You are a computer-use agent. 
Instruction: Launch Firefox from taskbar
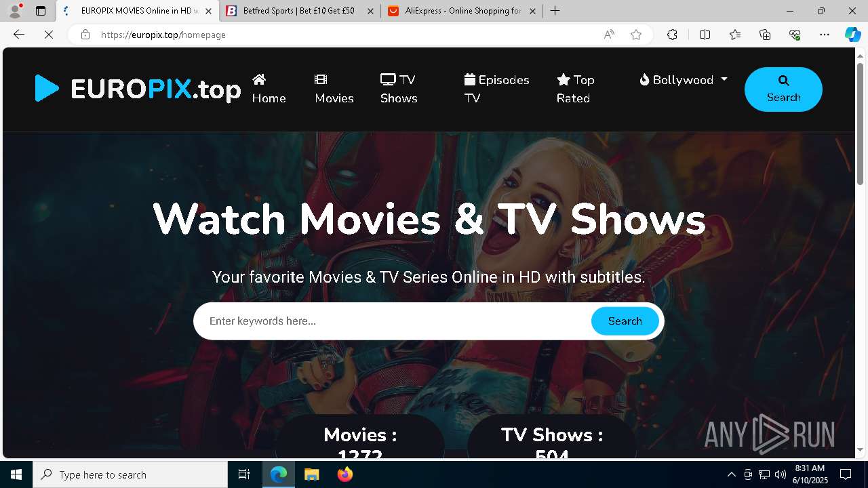pyautogui.click(x=344, y=474)
